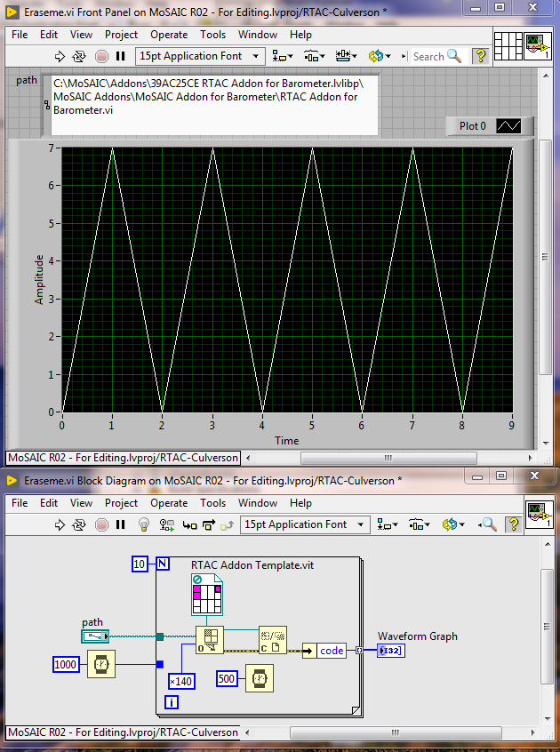The width and height of the screenshot is (560, 752).
Task: Click Step Into button
Action: tap(189, 525)
